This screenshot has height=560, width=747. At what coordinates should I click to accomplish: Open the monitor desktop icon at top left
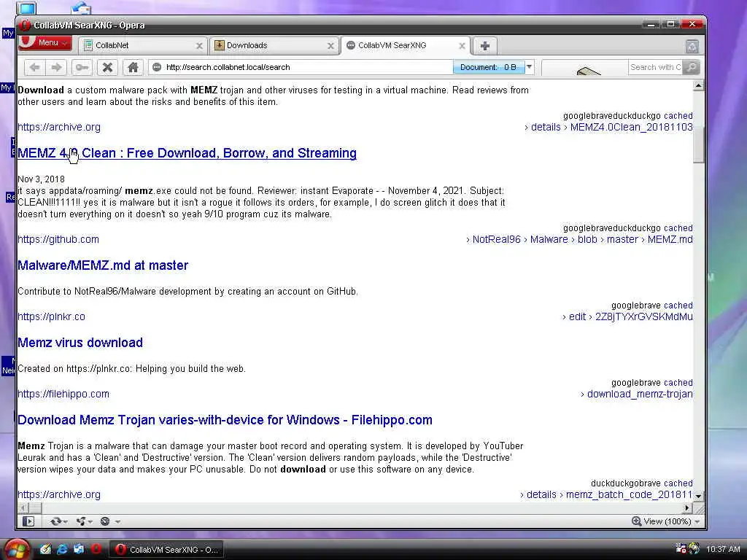pos(26,7)
